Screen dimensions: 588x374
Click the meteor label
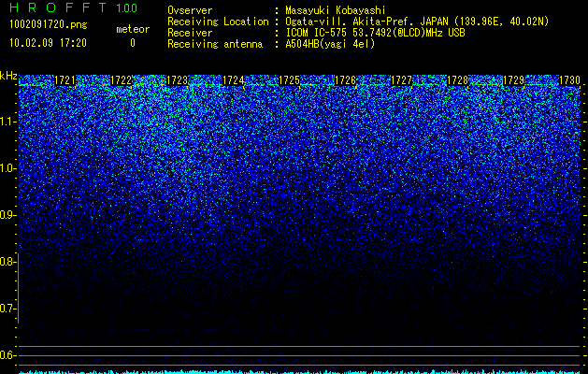pos(133,29)
